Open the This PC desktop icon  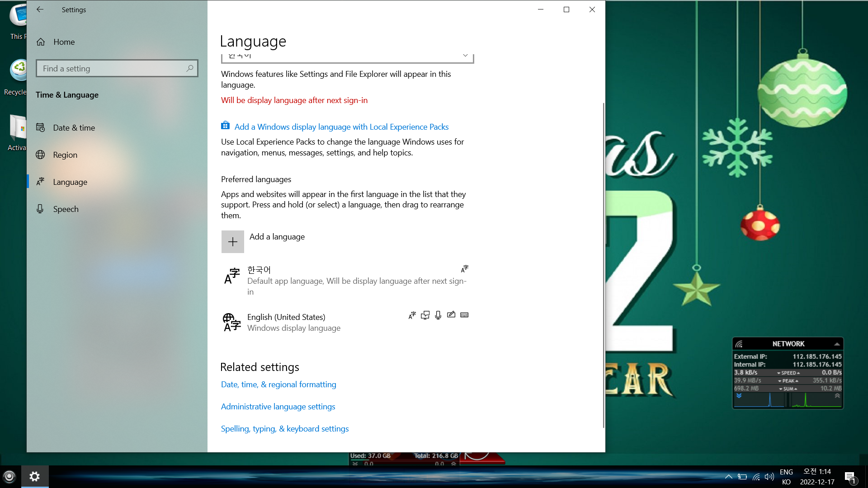[x=17, y=22]
